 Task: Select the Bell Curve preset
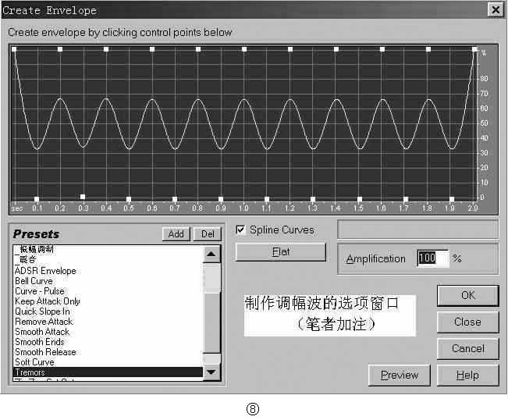[34, 280]
